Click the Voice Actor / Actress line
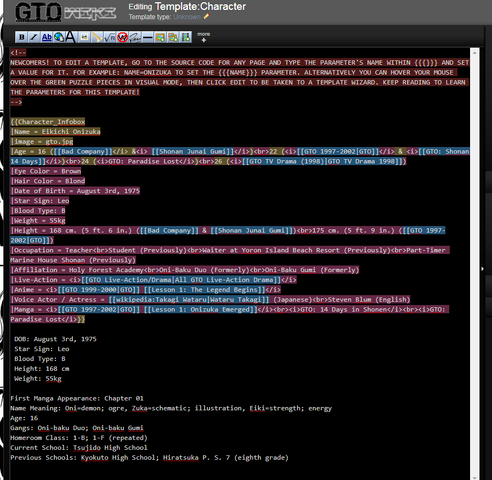The width and height of the screenshot is (492, 480). coord(210,300)
